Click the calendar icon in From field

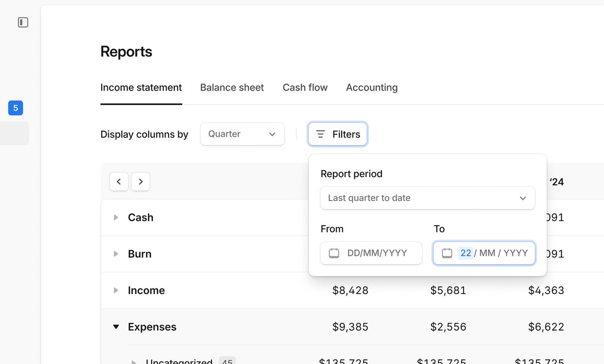pyautogui.click(x=334, y=253)
